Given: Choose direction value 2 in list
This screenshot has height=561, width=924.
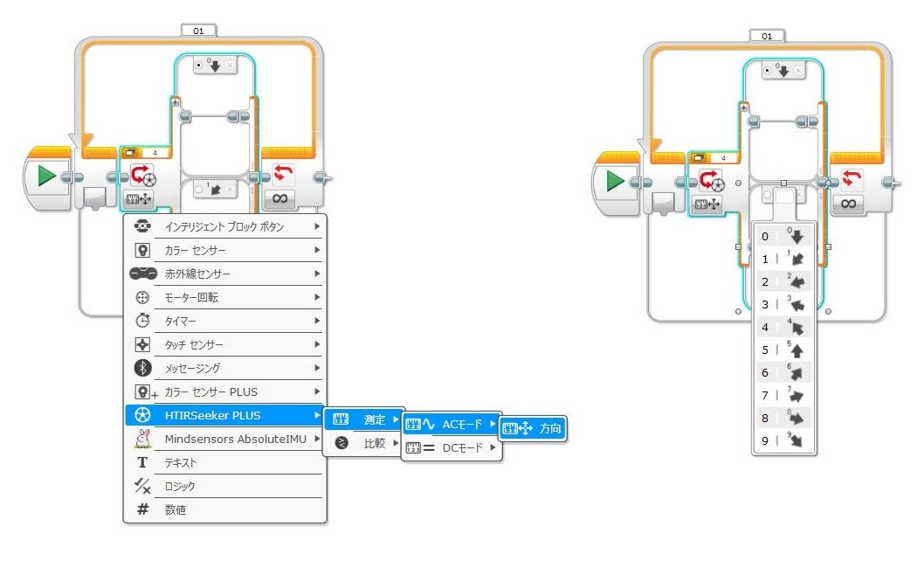Looking at the screenshot, I should [x=783, y=282].
